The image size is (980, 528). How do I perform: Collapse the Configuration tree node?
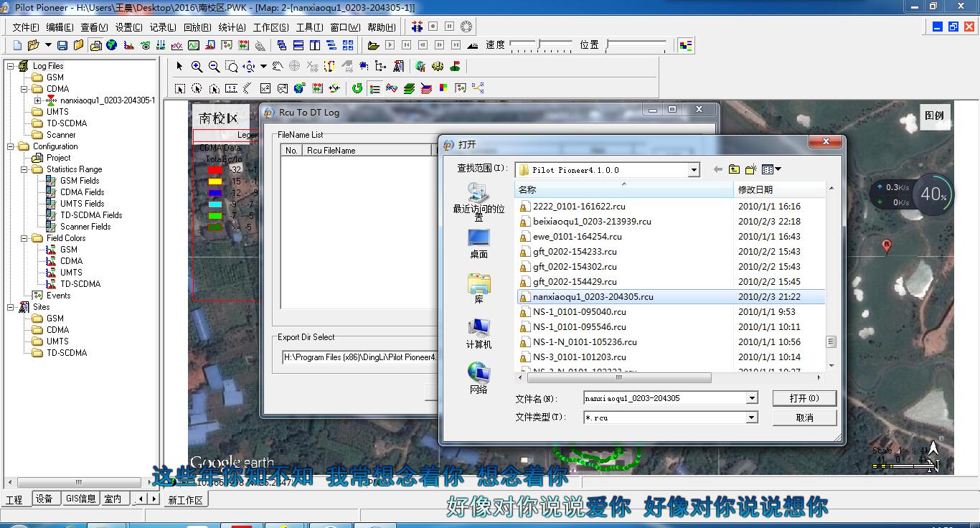11,146
